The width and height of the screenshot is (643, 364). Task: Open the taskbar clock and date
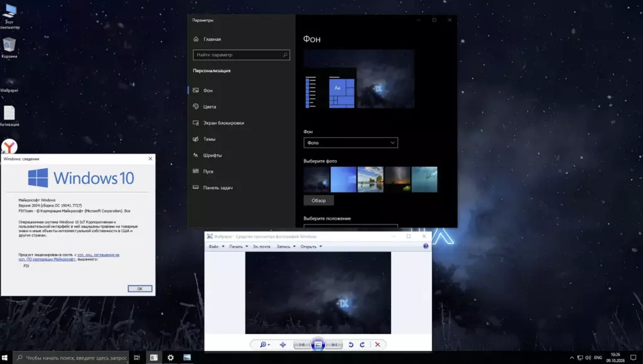(615, 358)
